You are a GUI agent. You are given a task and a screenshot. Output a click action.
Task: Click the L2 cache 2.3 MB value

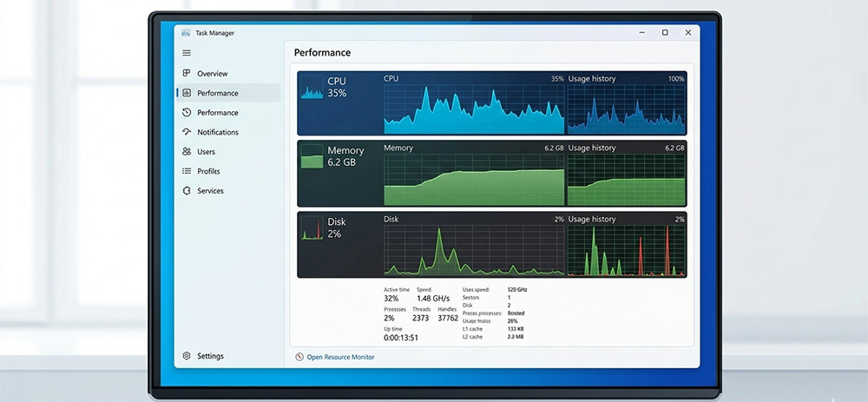pyautogui.click(x=515, y=337)
